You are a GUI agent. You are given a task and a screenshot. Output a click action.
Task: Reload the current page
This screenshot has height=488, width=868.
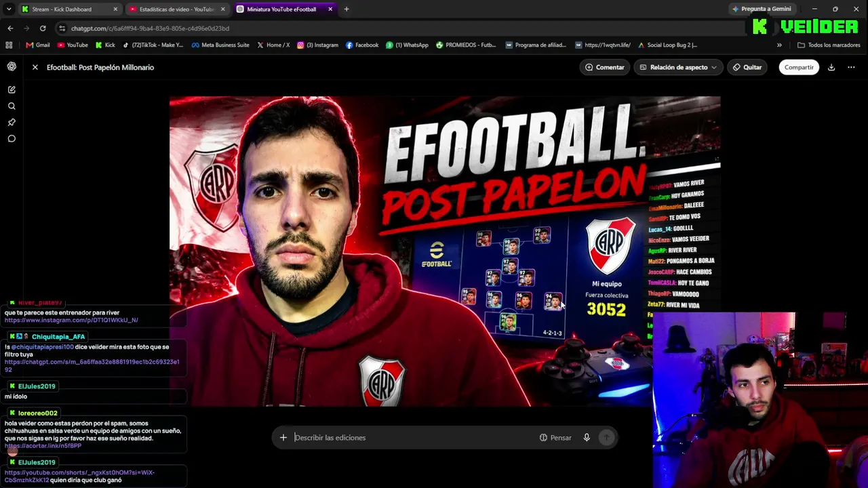coord(43,28)
